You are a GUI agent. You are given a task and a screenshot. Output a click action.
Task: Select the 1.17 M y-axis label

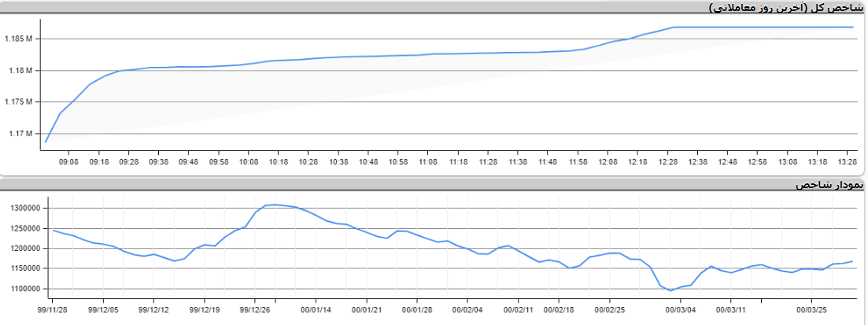pos(20,134)
